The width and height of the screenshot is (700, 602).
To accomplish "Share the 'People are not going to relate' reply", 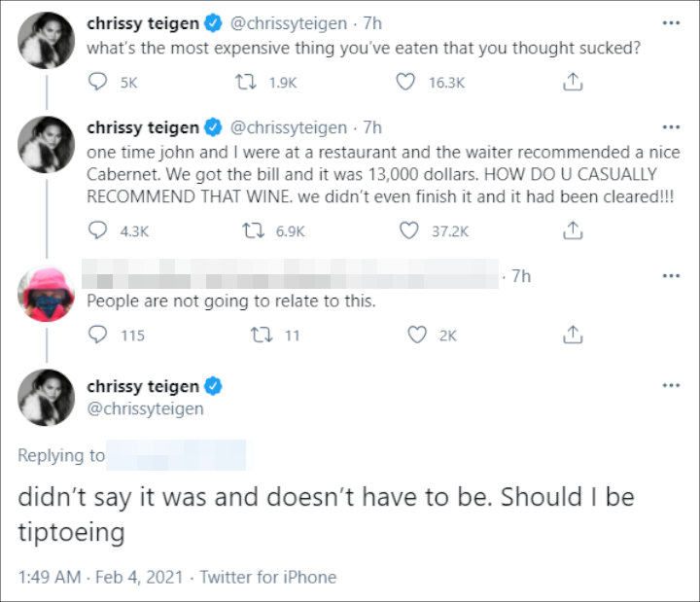I will click(x=573, y=335).
